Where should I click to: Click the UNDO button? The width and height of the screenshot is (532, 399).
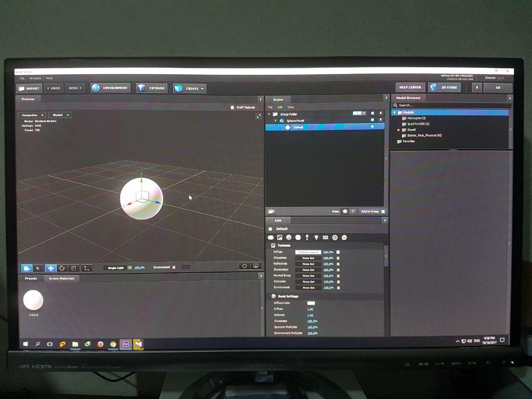tap(54, 88)
